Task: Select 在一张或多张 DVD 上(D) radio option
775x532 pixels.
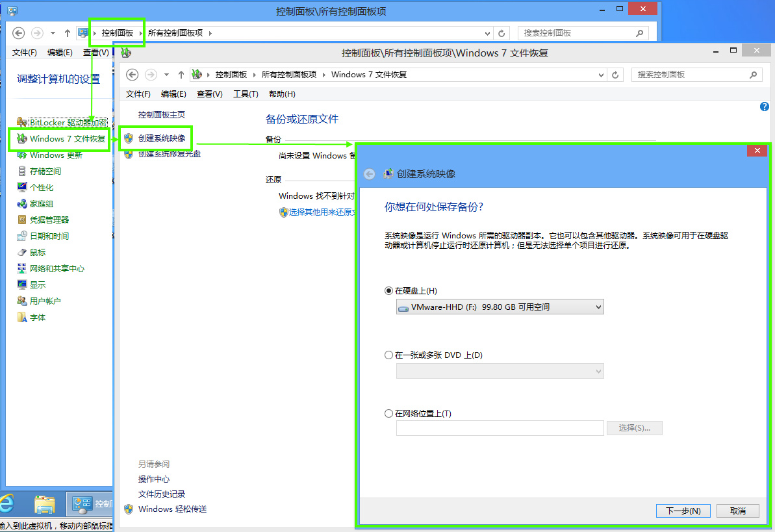Action: click(388, 355)
